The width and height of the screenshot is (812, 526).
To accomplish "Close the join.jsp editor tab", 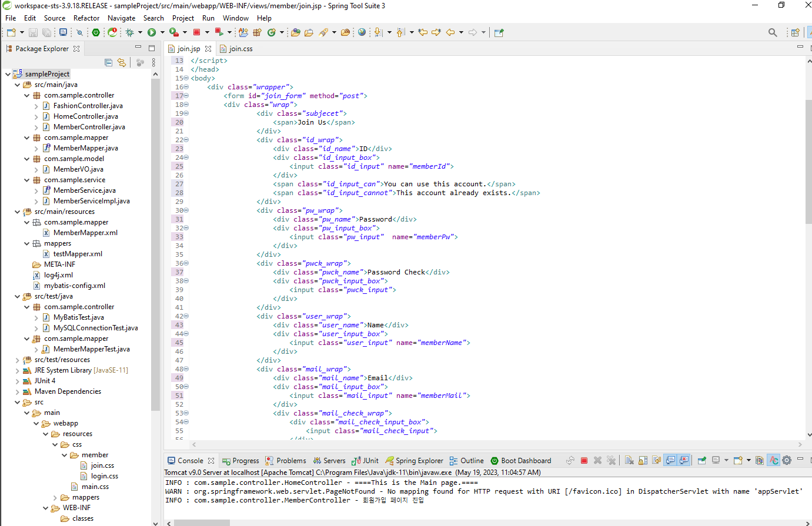I will (x=209, y=49).
